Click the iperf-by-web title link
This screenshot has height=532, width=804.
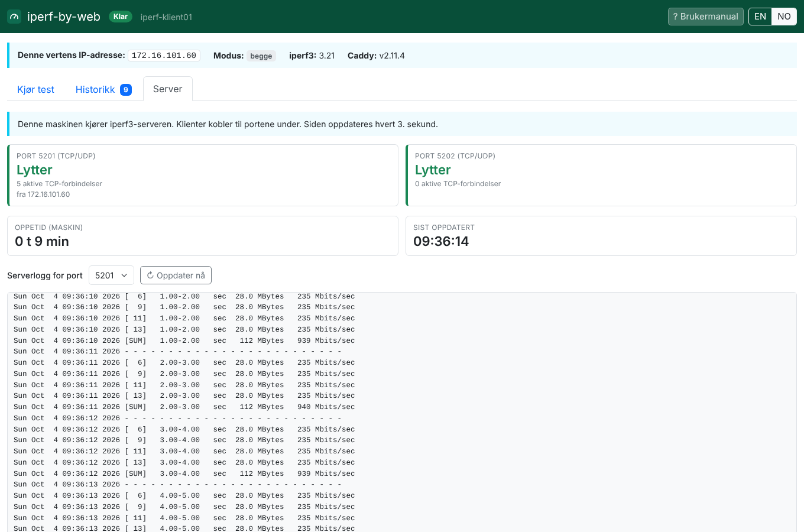64,17
